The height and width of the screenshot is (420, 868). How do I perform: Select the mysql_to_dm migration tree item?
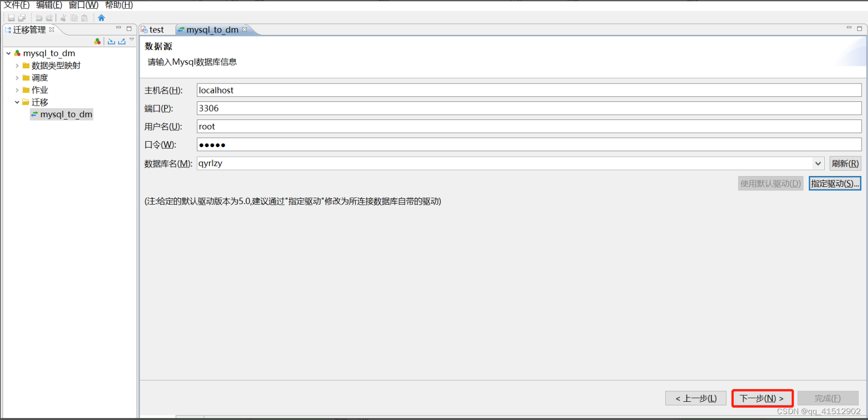point(62,114)
